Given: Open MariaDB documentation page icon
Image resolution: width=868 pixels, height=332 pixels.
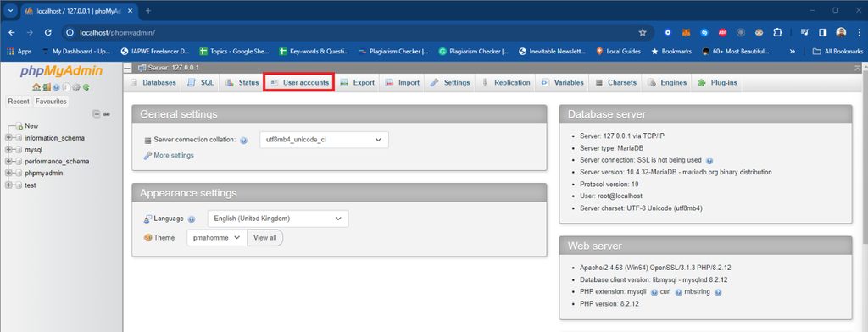Looking at the screenshot, I should click(x=66, y=87).
